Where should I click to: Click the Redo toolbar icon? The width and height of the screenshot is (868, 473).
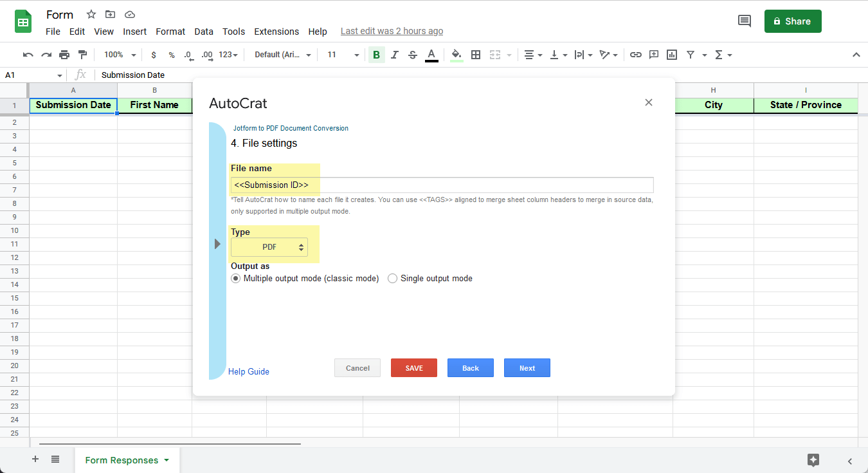pyautogui.click(x=46, y=55)
